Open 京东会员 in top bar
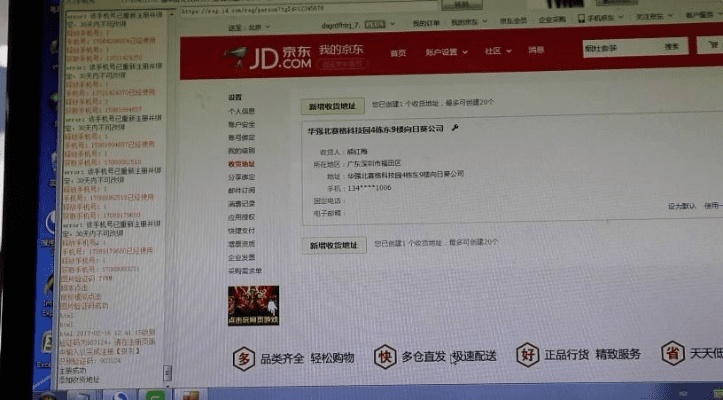Viewport: 723px width, 400px height. [x=513, y=21]
